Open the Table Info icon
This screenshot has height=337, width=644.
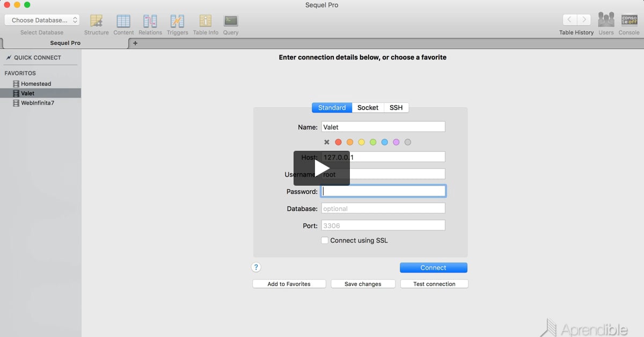tap(206, 21)
